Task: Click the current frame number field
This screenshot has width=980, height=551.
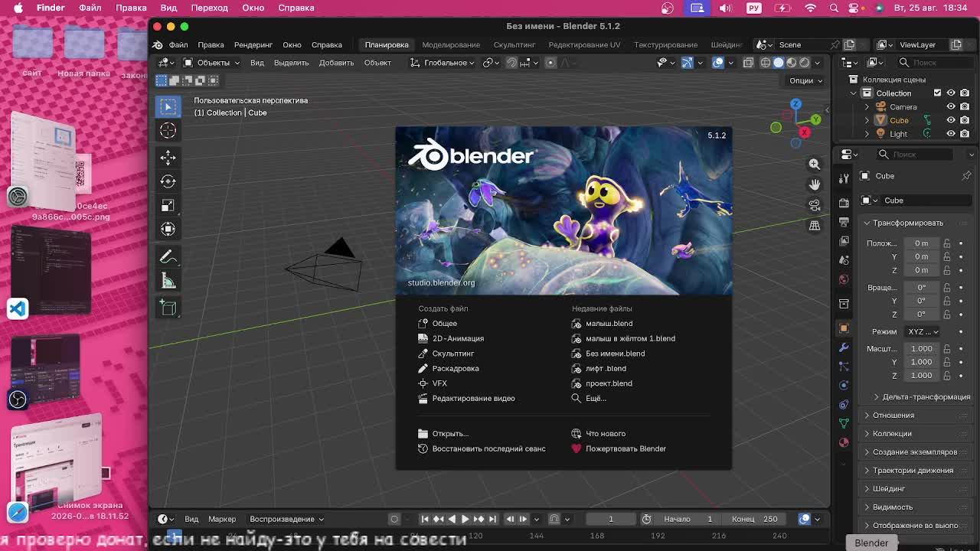Action: [x=611, y=519]
